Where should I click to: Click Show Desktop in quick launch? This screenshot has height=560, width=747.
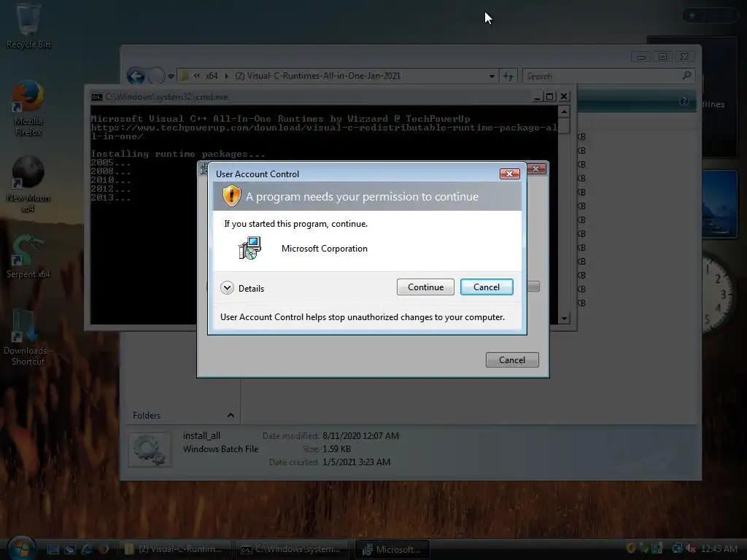pos(53,549)
